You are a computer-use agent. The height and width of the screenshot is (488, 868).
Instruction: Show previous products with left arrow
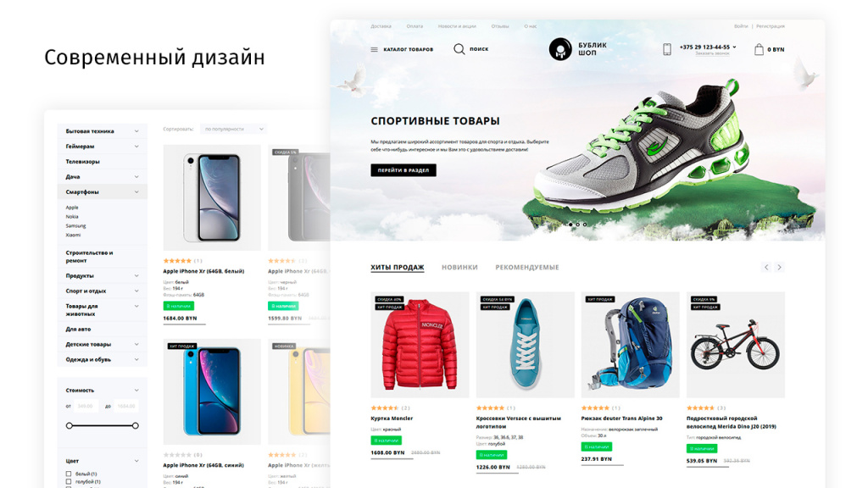(766, 267)
